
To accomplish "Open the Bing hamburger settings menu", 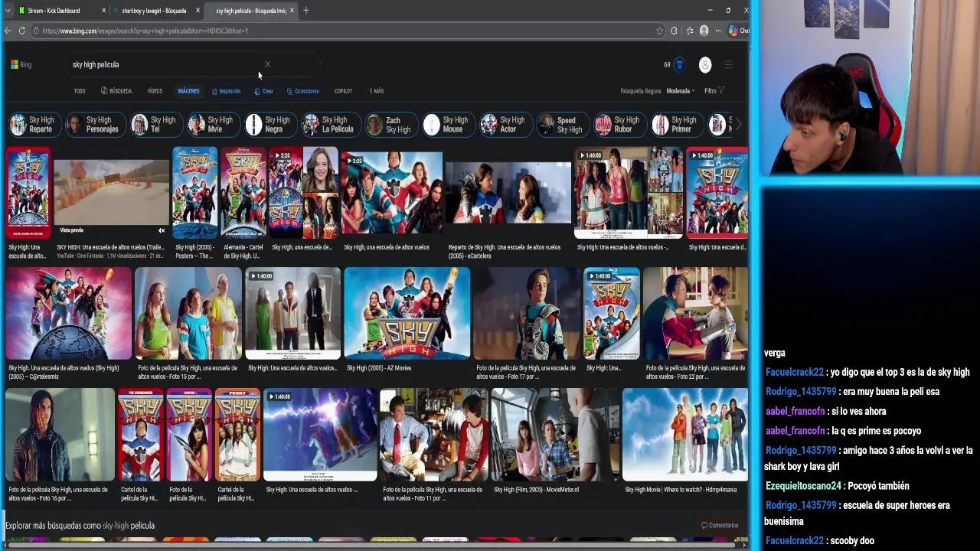I will (728, 64).
